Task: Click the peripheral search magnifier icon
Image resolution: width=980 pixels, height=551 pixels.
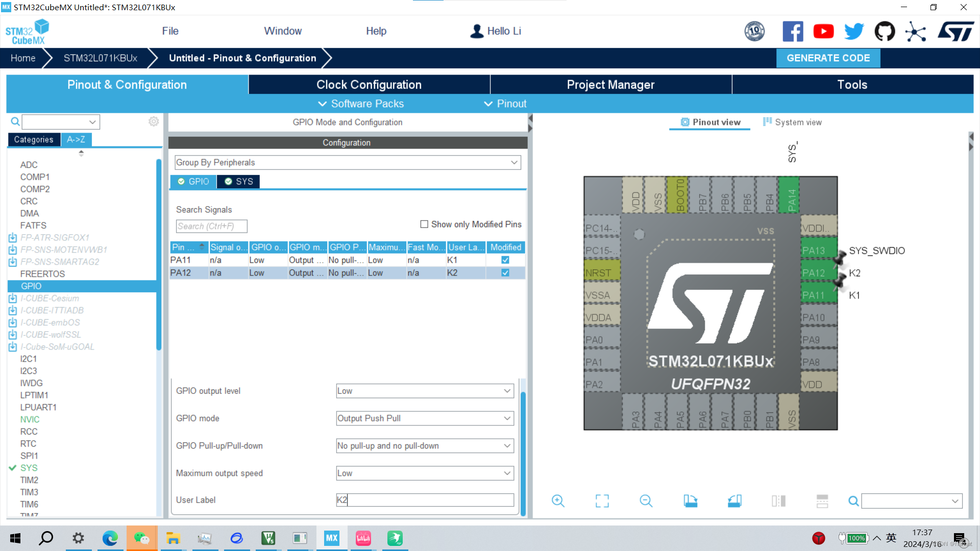Action: click(x=15, y=121)
